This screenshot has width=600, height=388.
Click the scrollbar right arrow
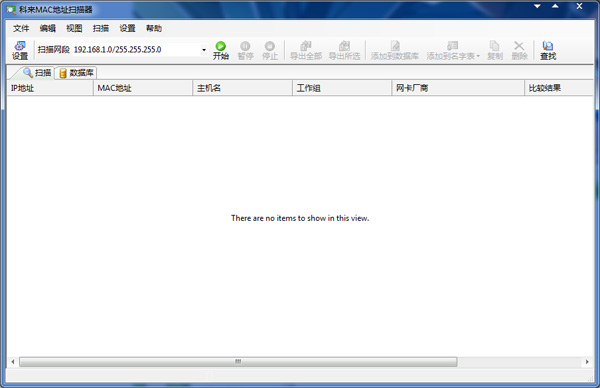point(587,362)
